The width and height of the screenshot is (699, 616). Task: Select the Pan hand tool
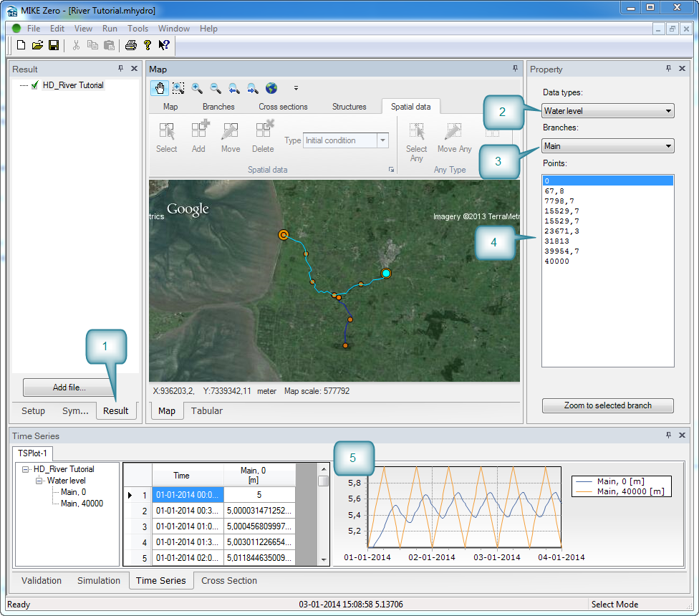coord(160,88)
